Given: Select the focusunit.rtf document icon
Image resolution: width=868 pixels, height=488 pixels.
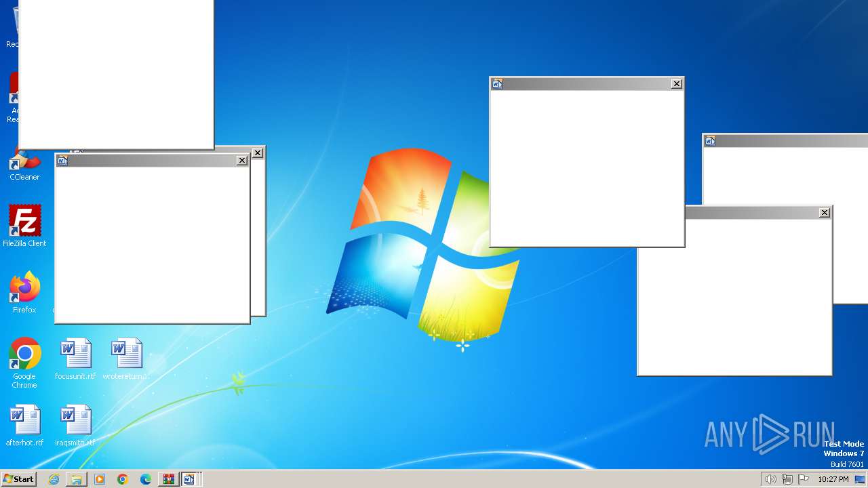Looking at the screenshot, I should (75, 359).
